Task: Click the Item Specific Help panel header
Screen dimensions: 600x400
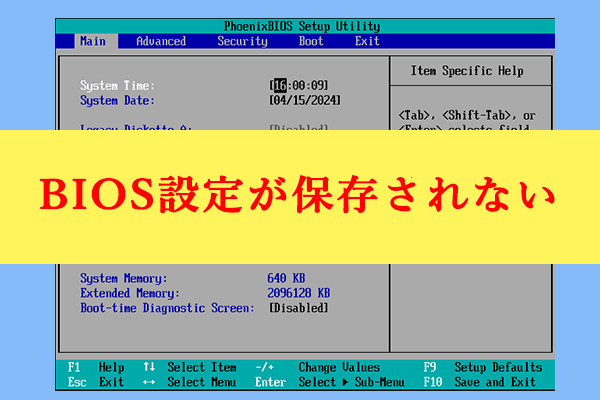Action: (466, 71)
